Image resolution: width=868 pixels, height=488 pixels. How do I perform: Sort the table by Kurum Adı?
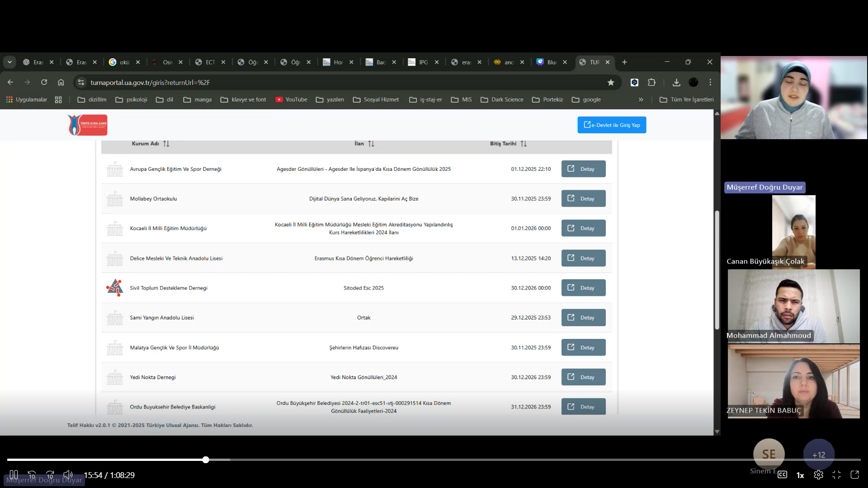(166, 144)
